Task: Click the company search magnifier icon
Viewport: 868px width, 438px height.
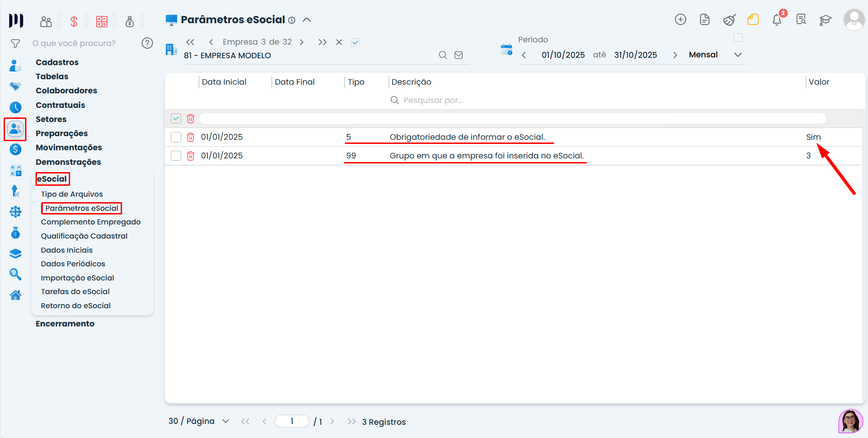Action: coord(443,55)
